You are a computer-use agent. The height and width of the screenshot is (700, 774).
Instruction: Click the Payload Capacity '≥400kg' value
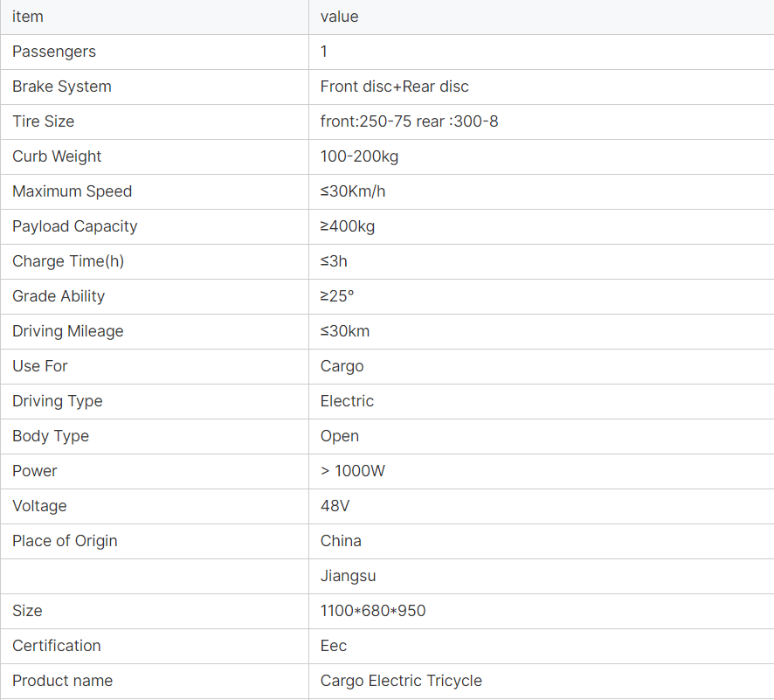point(347,226)
